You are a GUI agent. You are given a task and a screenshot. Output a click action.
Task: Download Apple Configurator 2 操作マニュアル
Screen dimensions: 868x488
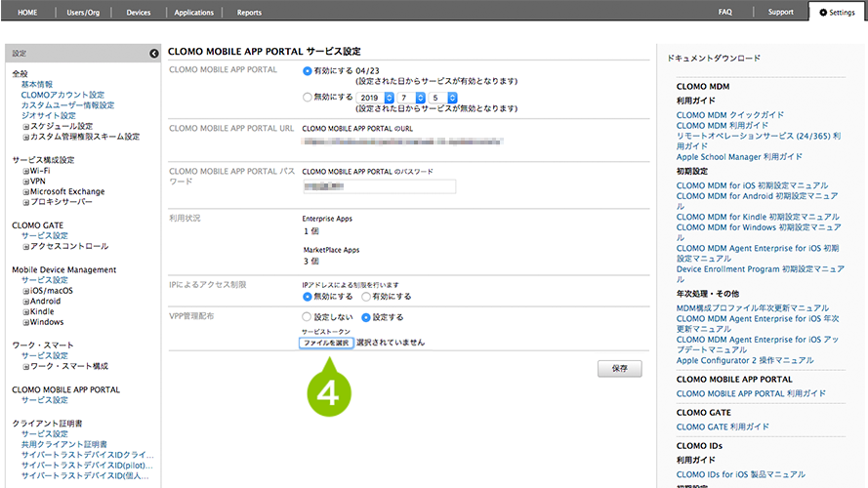(745, 361)
